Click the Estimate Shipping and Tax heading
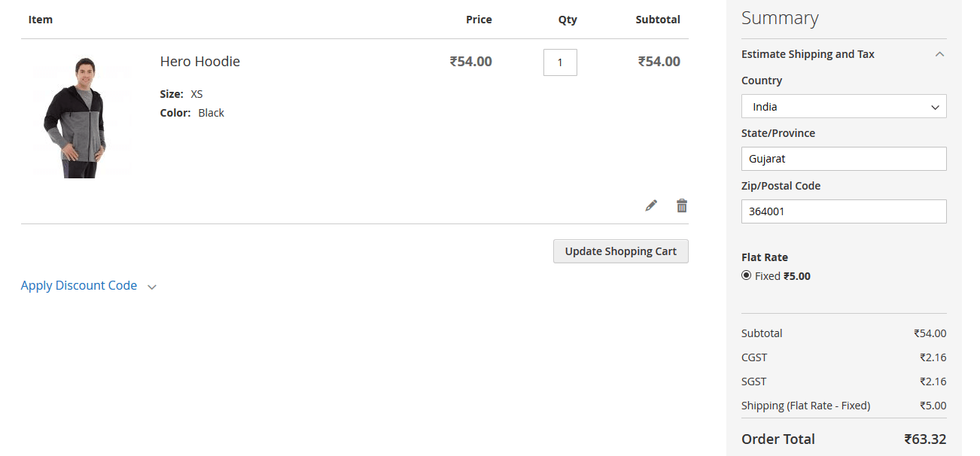 (808, 54)
